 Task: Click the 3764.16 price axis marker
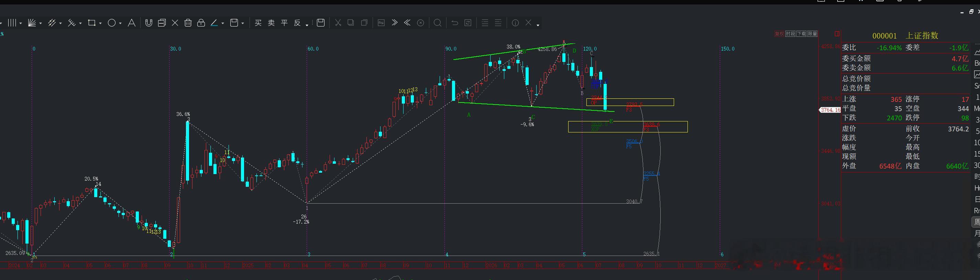point(830,110)
